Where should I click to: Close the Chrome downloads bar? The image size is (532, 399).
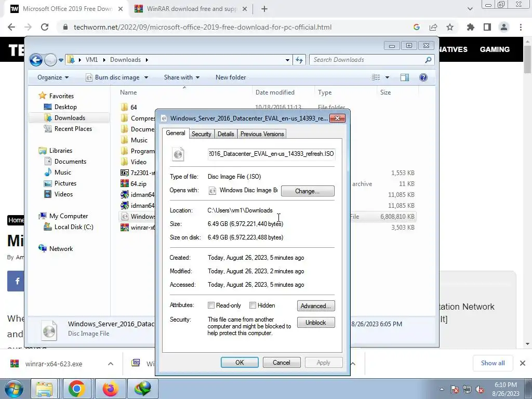click(x=523, y=363)
